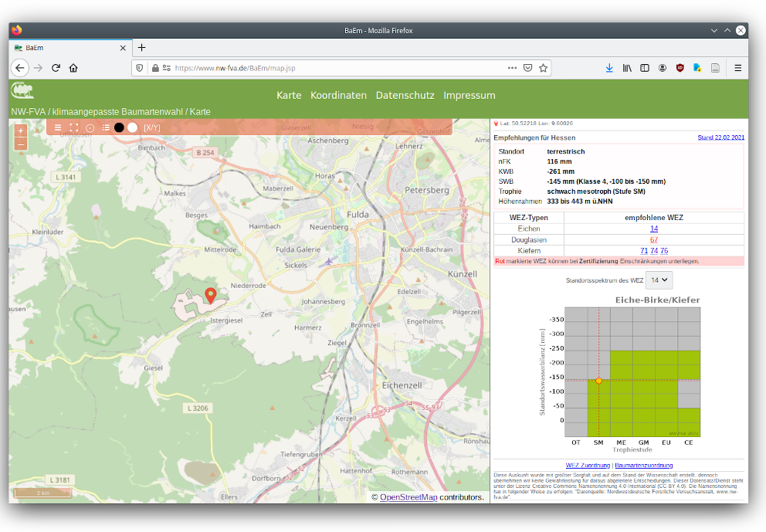The image size is (766, 532).
Task: Zoom in on the map
Action: point(21,131)
